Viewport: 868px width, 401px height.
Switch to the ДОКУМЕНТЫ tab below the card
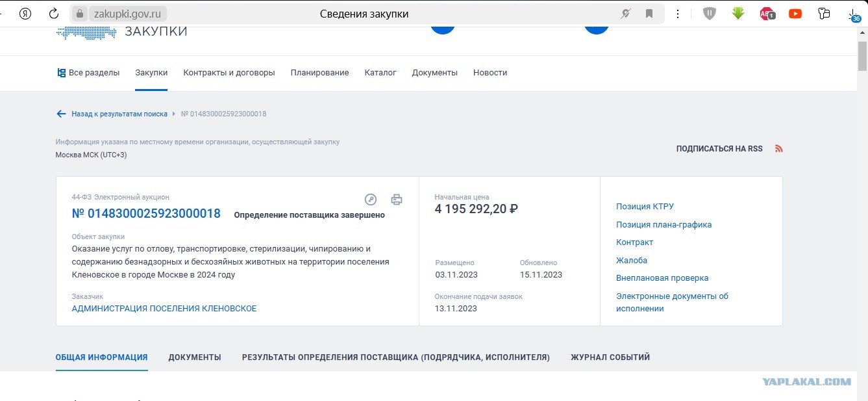[195, 357]
